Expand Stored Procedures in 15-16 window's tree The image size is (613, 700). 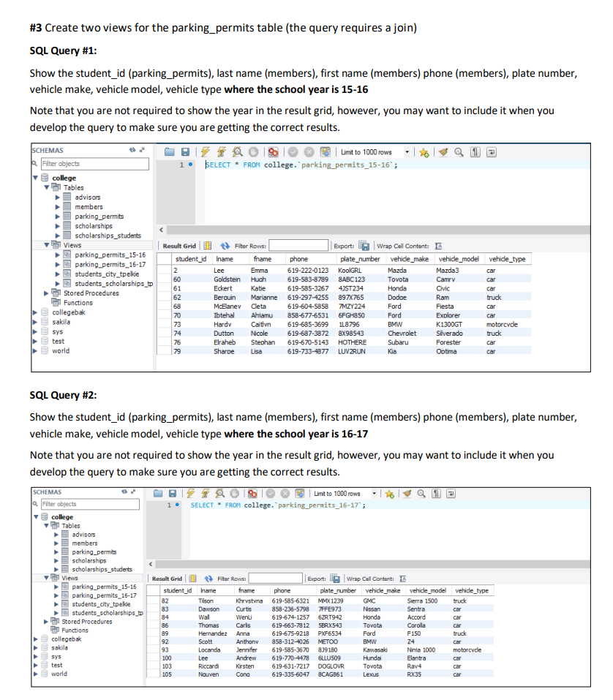(46, 293)
